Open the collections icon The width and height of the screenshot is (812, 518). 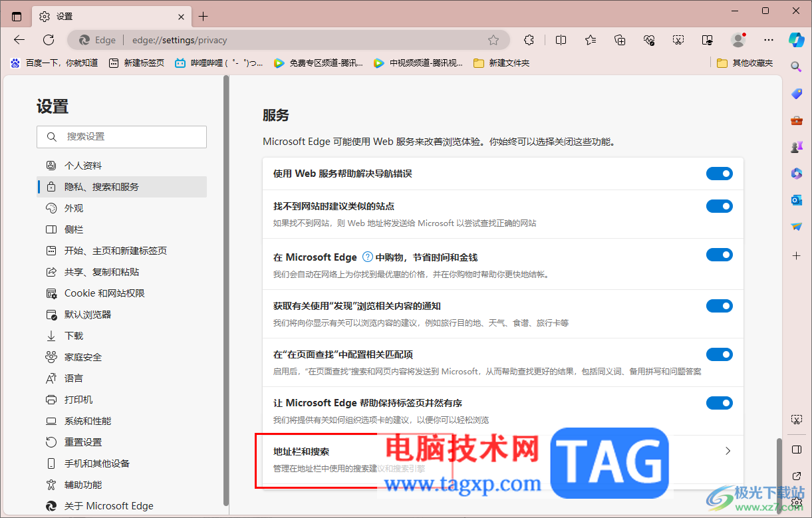point(620,40)
